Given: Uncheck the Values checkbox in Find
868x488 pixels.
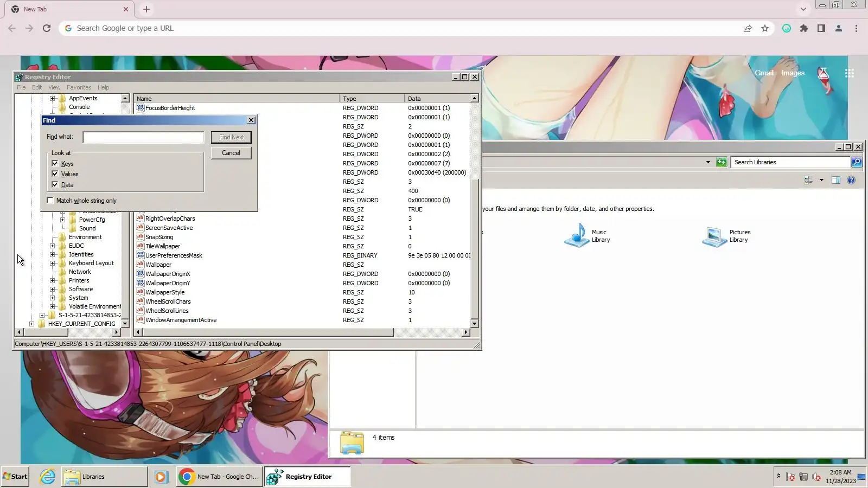Looking at the screenshot, I should pos(55,174).
